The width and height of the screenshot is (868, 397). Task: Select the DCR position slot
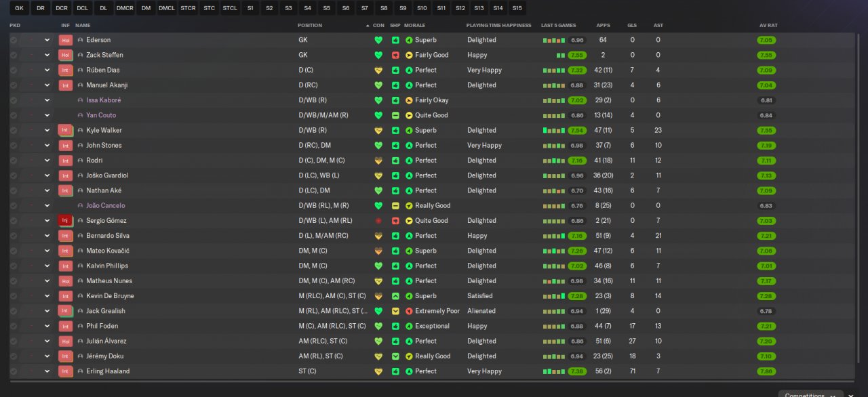(62, 8)
